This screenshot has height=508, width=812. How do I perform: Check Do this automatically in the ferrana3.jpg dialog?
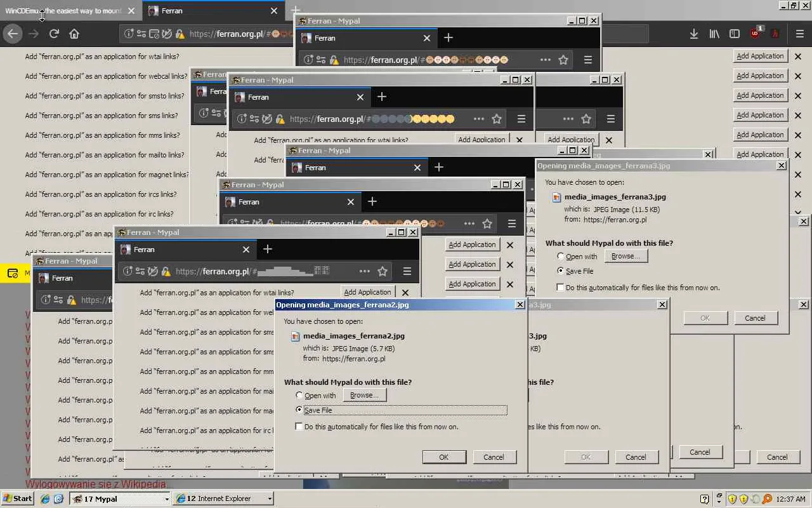(561, 288)
